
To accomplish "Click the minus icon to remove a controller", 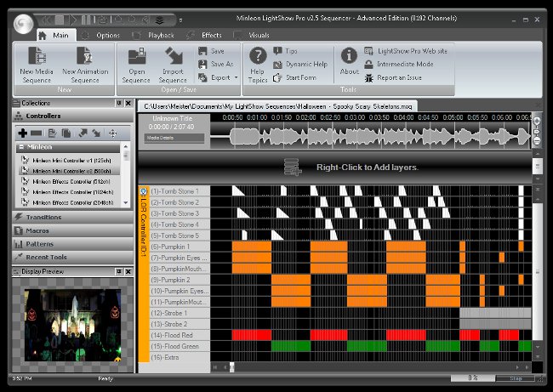I will click(36, 134).
